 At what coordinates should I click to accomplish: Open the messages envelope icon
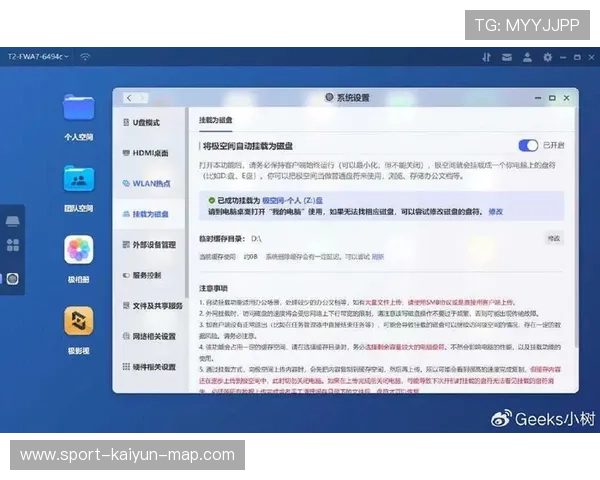507,57
